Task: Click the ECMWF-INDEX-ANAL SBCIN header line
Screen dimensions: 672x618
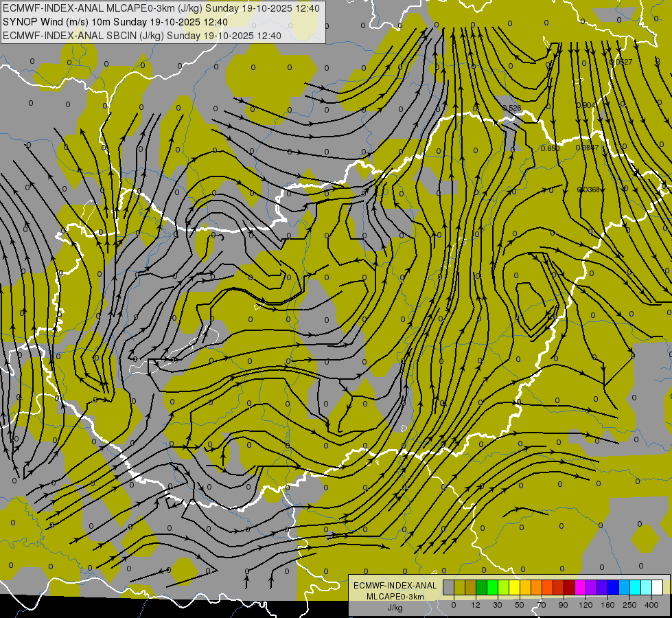Action: tap(142, 36)
